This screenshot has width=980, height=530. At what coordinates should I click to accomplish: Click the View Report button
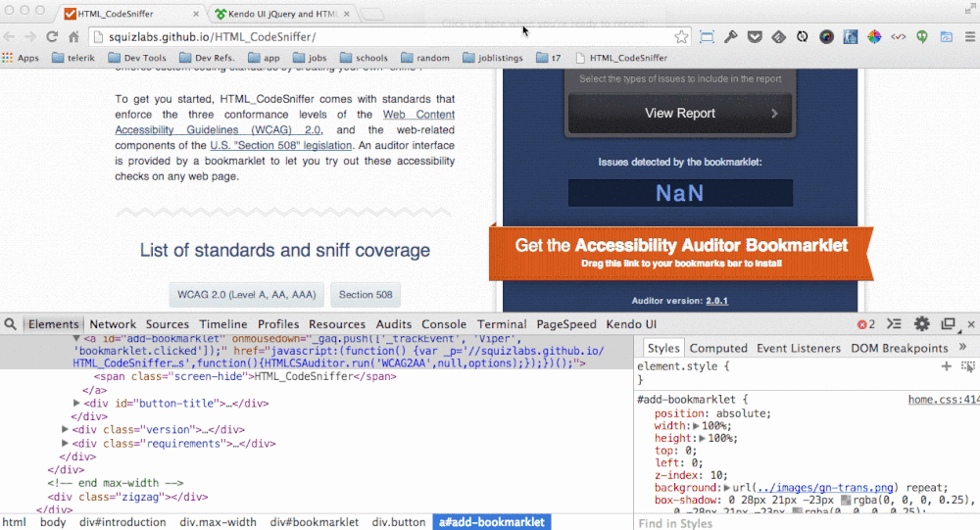tap(680, 113)
